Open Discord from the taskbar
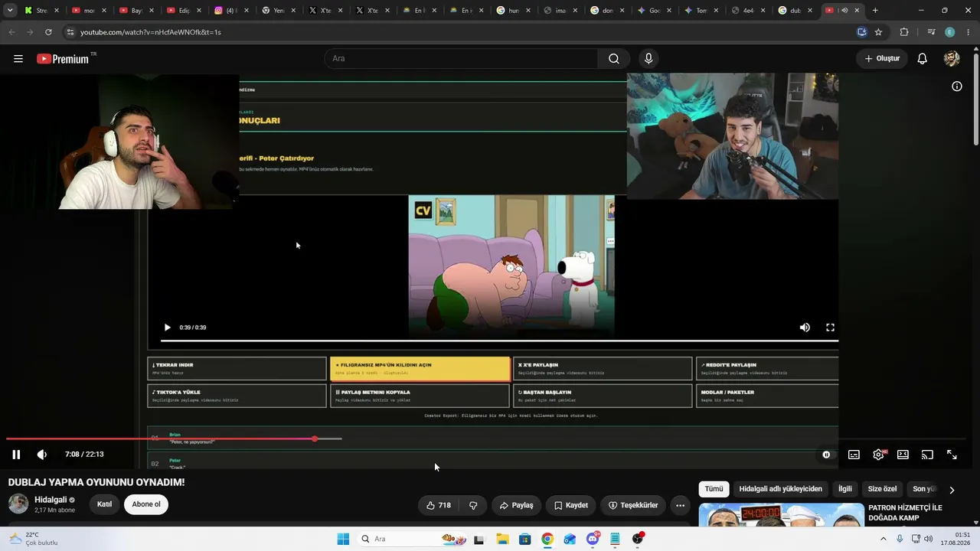Viewport: 980px width, 551px height. point(593,539)
